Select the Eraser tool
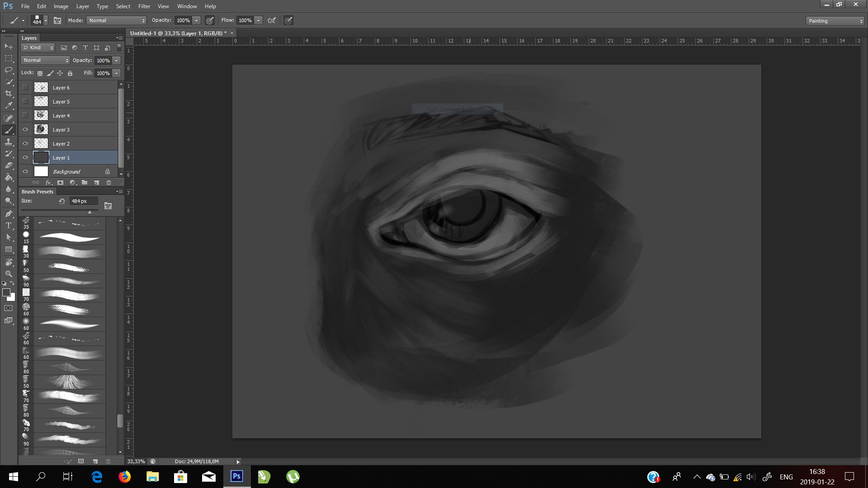 9,165
